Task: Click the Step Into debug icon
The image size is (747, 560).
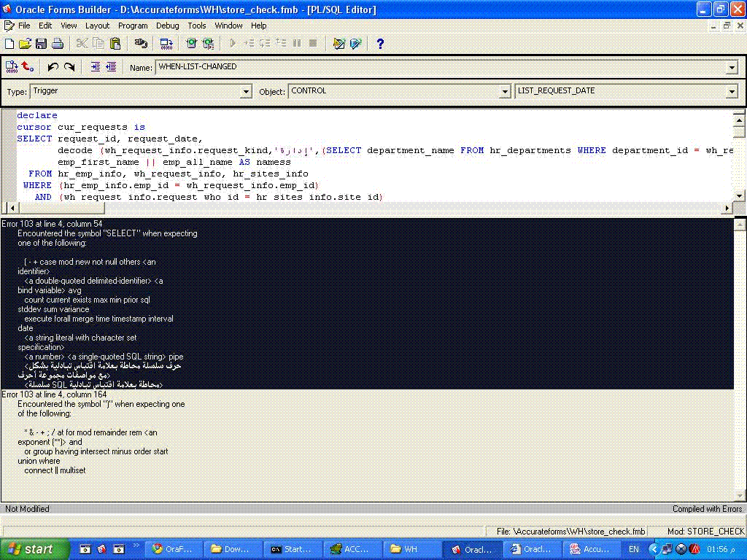Action: 249,44
